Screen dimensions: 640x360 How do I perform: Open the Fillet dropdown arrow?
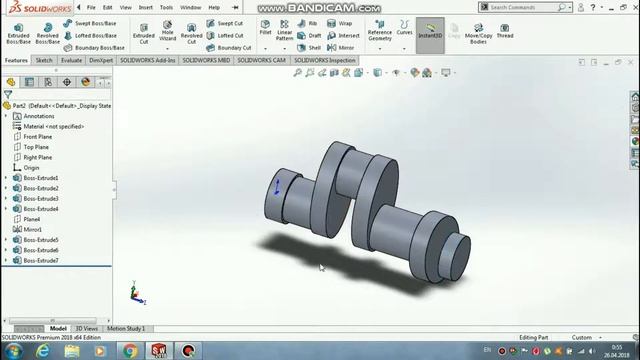[265, 49]
